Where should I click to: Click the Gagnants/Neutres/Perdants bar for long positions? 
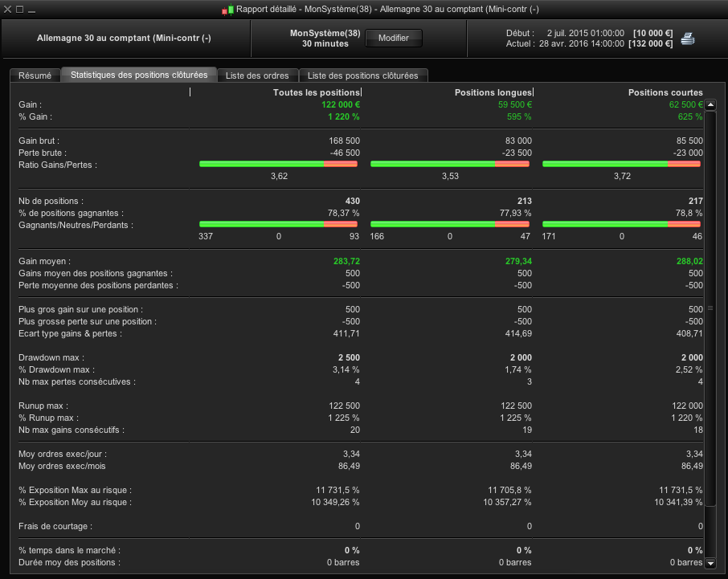coord(449,224)
